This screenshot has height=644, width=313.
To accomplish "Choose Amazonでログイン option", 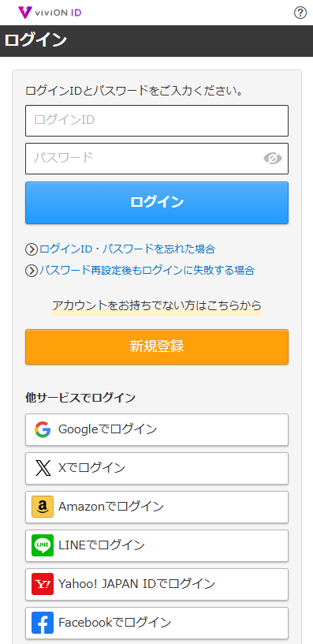I will tap(157, 507).
